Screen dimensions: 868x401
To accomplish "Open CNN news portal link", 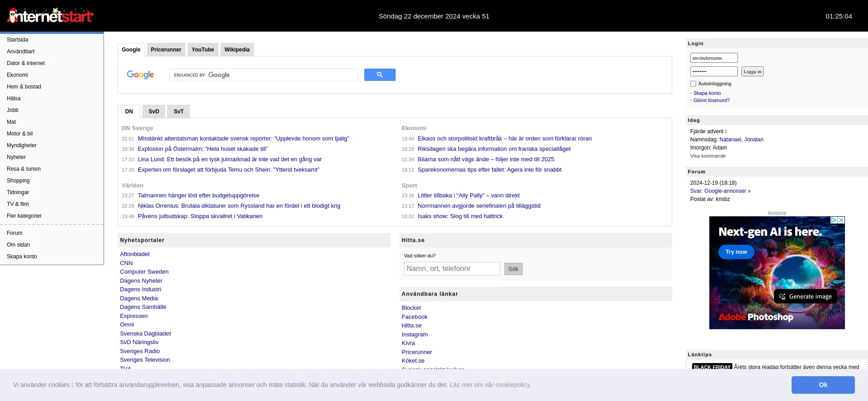I will coord(126,263).
